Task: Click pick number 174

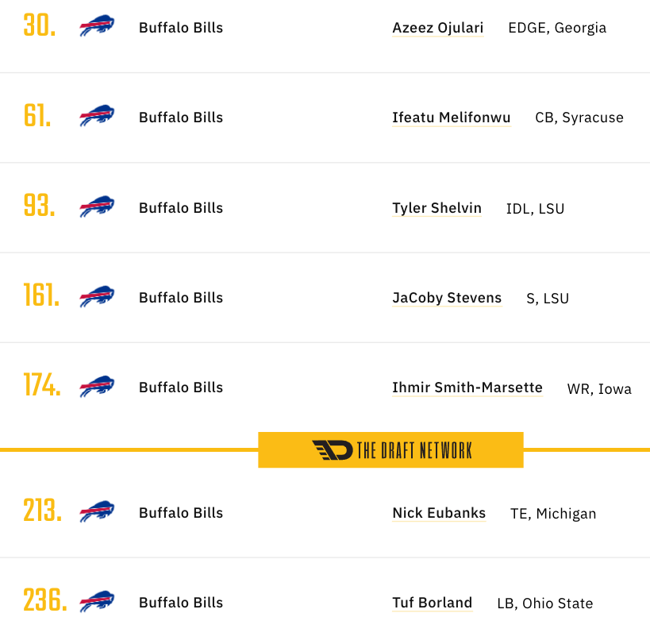Action: pos(42,385)
